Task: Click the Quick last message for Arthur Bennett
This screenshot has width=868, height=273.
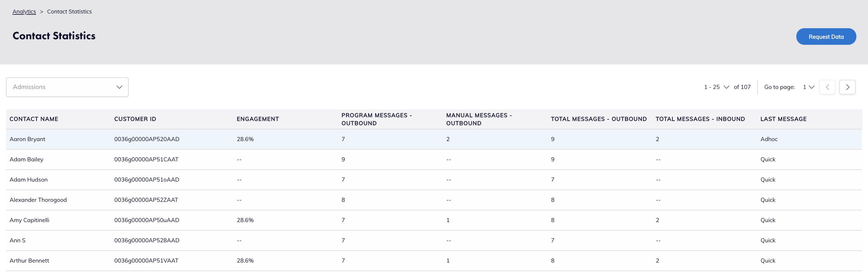Action: pos(768,260)
